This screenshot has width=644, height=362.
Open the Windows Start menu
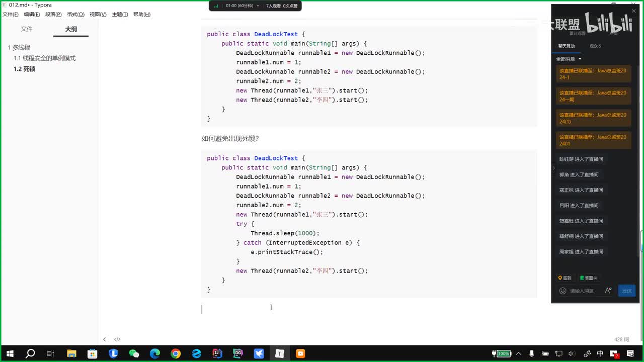click(x=10, y=353)
